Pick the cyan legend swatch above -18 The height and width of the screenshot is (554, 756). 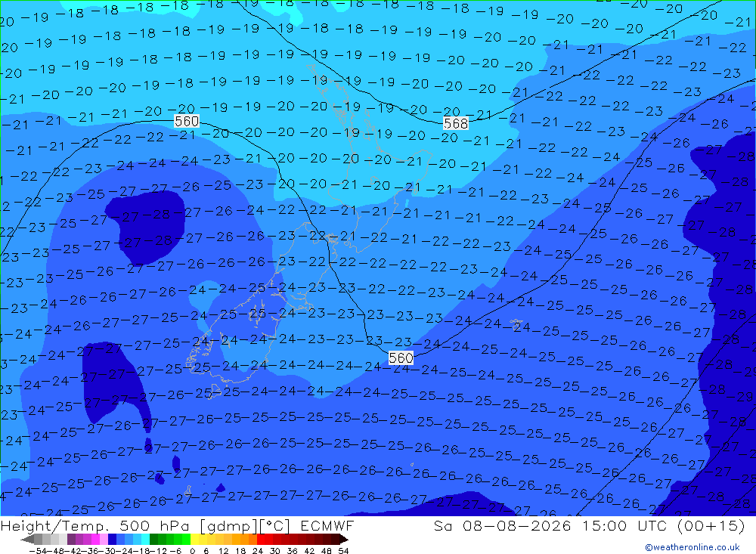tap(145, 540)
